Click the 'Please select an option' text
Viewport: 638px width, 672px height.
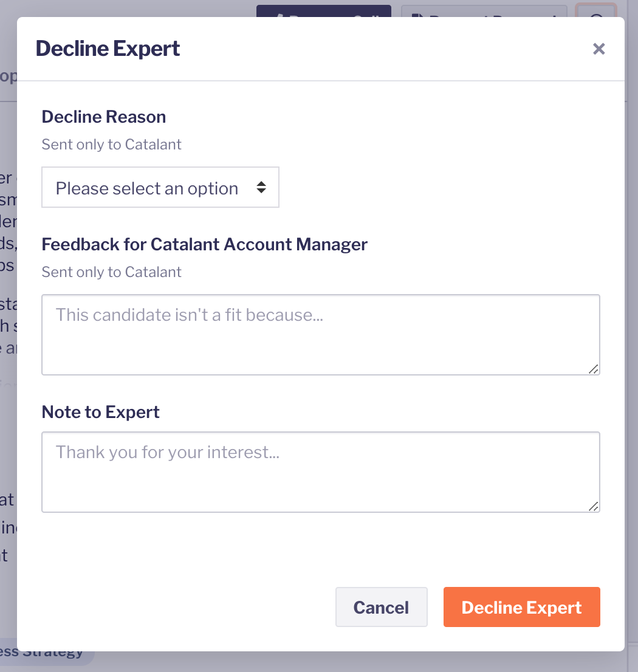tap(146, 188)
